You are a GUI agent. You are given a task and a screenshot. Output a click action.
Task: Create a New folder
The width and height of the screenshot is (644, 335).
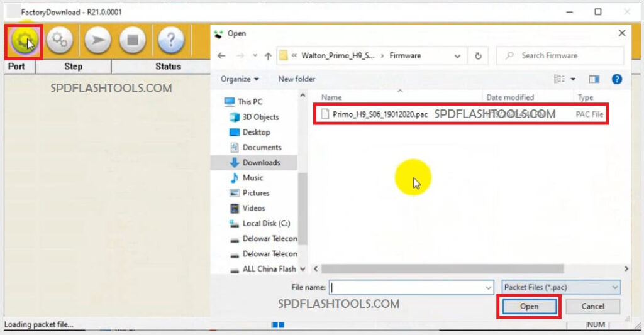[x=297, y=79]
